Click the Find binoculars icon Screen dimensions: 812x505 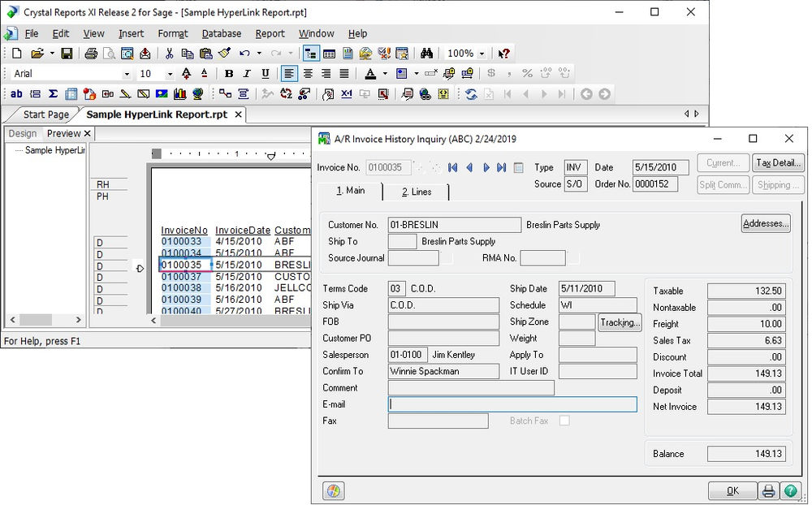[426, 54]
